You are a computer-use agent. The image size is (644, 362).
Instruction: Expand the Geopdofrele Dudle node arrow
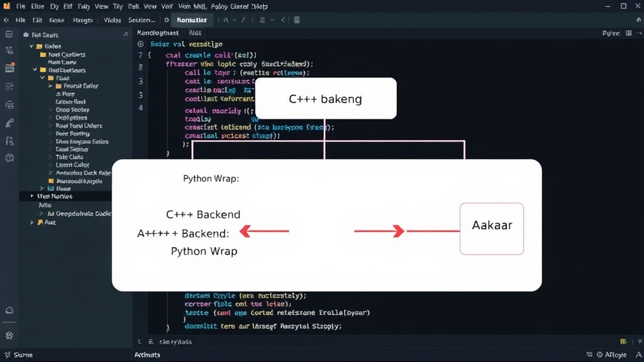click(x=41, y=214)
